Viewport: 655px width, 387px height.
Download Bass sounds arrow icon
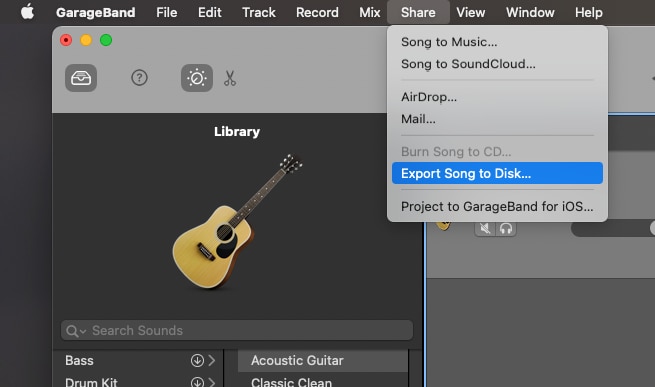[197, 360]
